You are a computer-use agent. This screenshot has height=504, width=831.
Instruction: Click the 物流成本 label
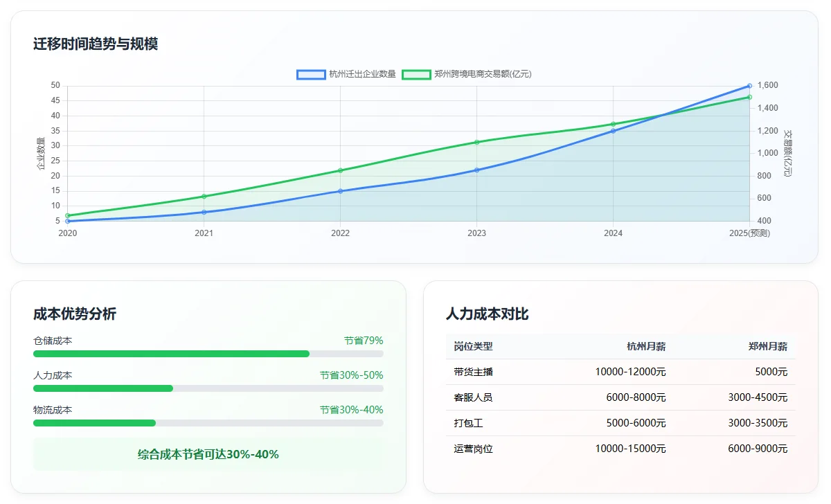[x=53, y=410]
